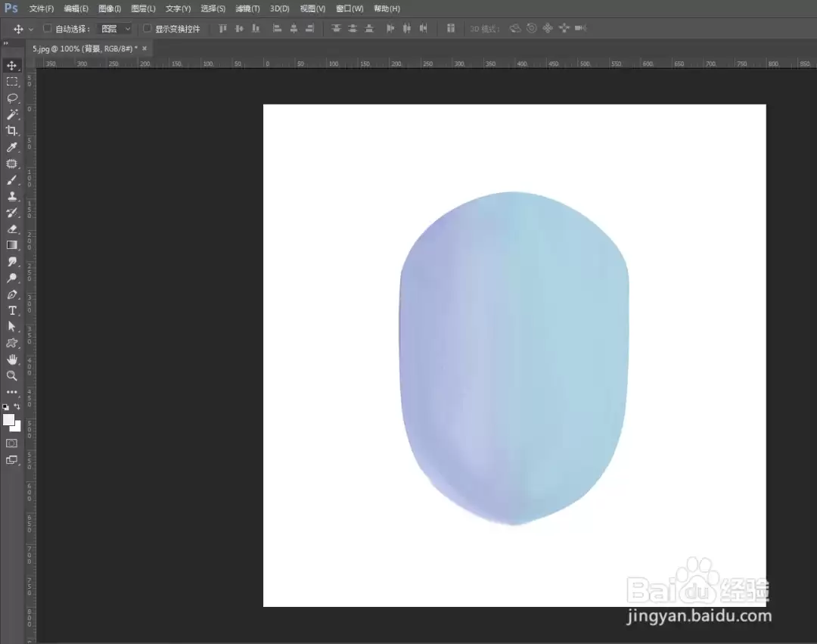Choose the Crop tool
817x644 pixels.
(x=12, y=131)
